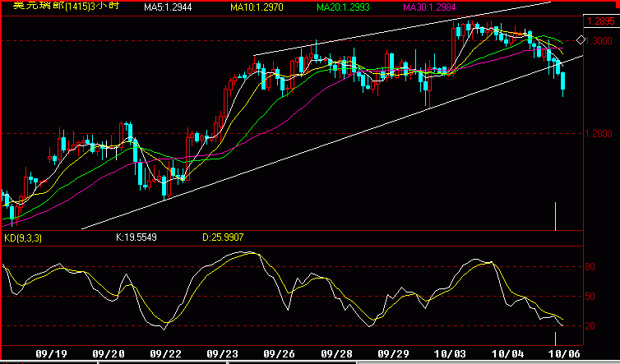
Task: Click the KD(9,3,3) indicator name
Action: pos(23,238)
